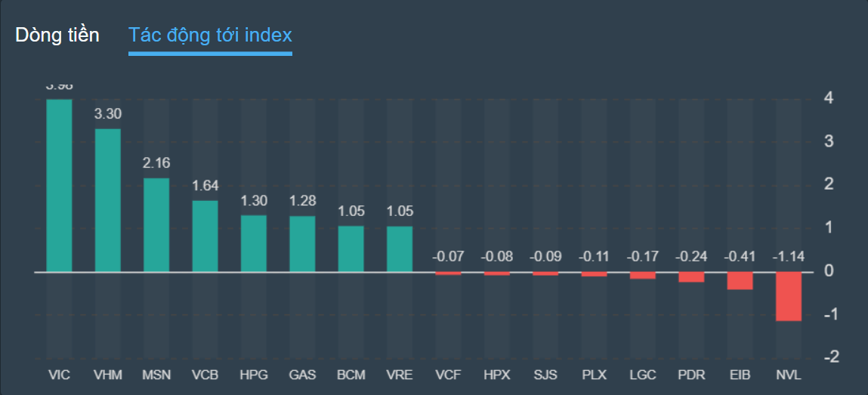Screen dimensions: 868x395
Task: Click the VCB bar at 1.64
Action: tap(205, 236)
